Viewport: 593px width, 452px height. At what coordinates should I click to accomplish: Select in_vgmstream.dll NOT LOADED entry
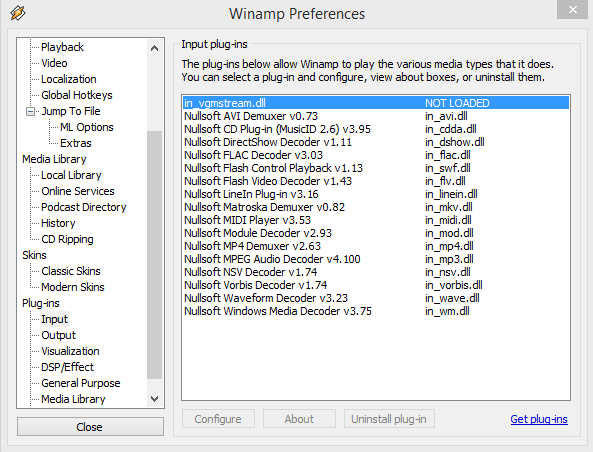(376, 103)
